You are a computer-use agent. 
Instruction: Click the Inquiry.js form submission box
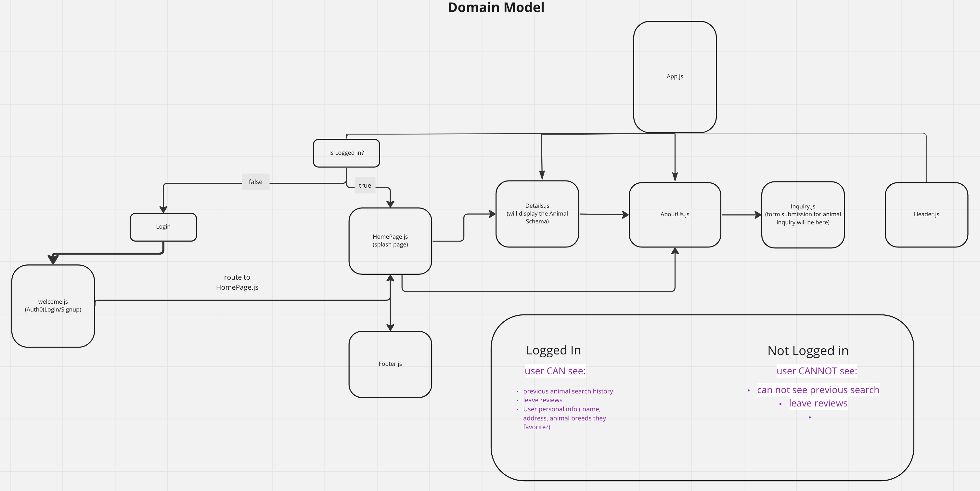tap(803, 214)
